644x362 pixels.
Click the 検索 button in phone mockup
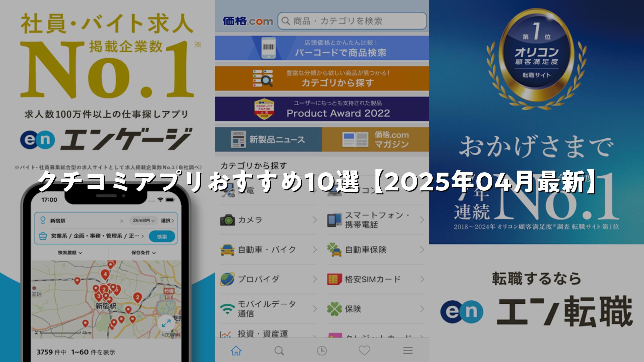[162, 237]
